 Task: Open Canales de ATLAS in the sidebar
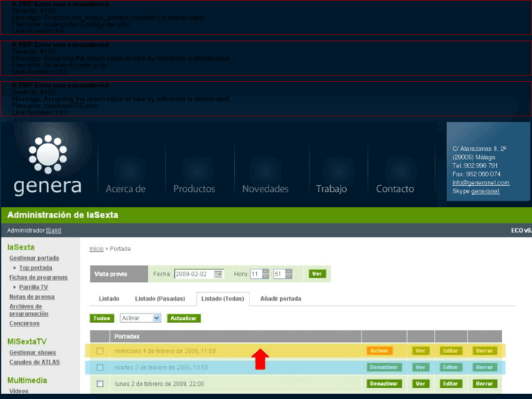(34, 362)
